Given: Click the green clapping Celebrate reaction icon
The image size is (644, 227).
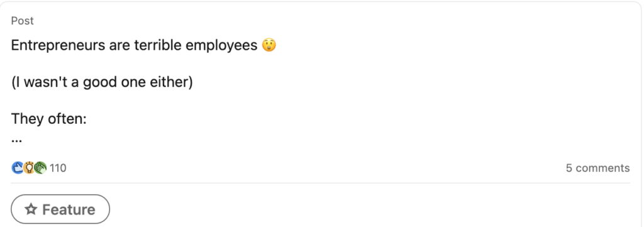Looking at the screenshot, I should (40, 168).
